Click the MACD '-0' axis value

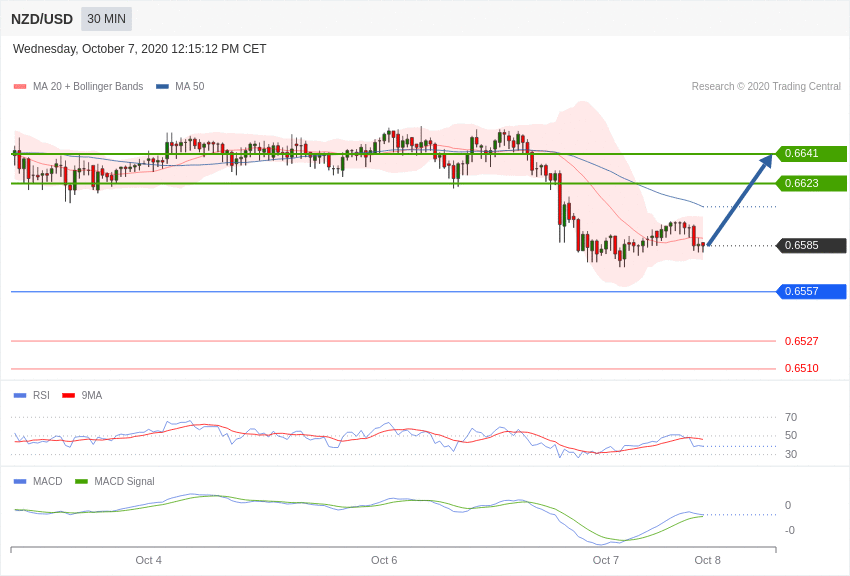pyautogui.click(x=790, y=530)
